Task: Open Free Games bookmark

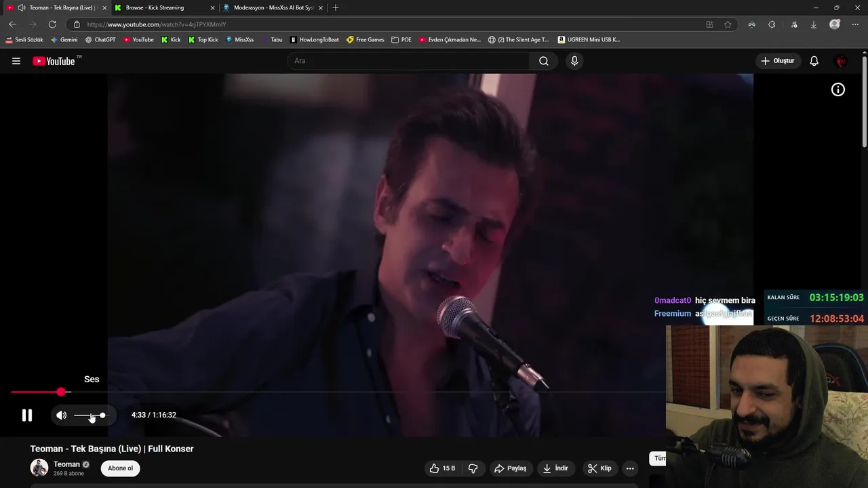Action: (366, 39)
